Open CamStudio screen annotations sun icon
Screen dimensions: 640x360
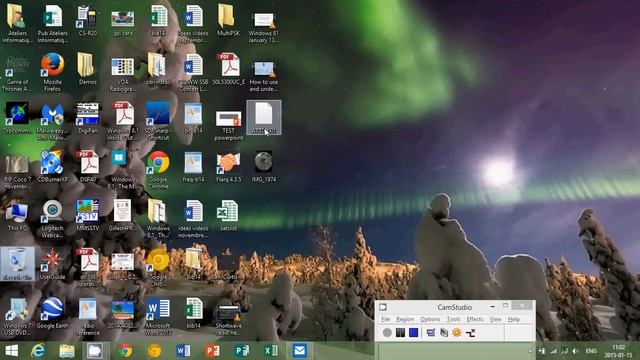coord(457,333)
